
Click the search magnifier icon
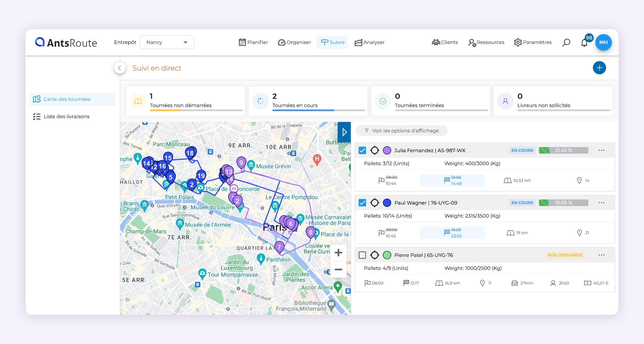coord(566,42)
